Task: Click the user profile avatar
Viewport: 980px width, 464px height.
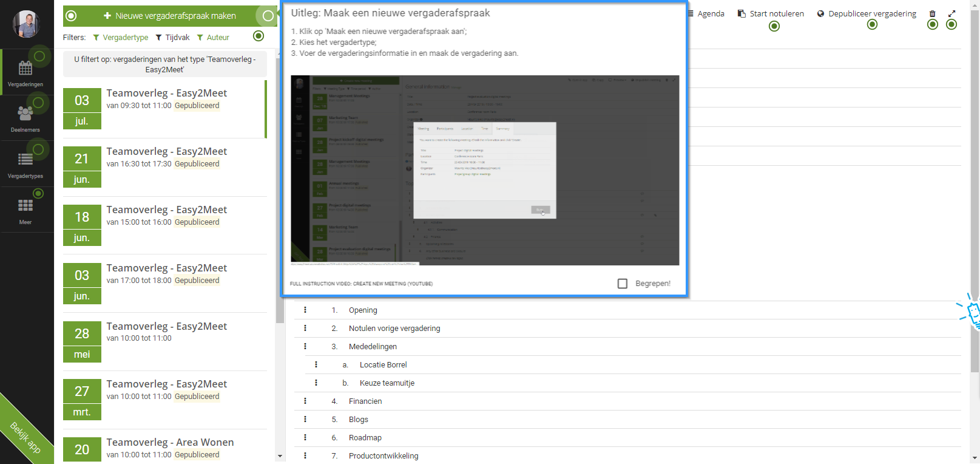Action: tap(26, 24)
